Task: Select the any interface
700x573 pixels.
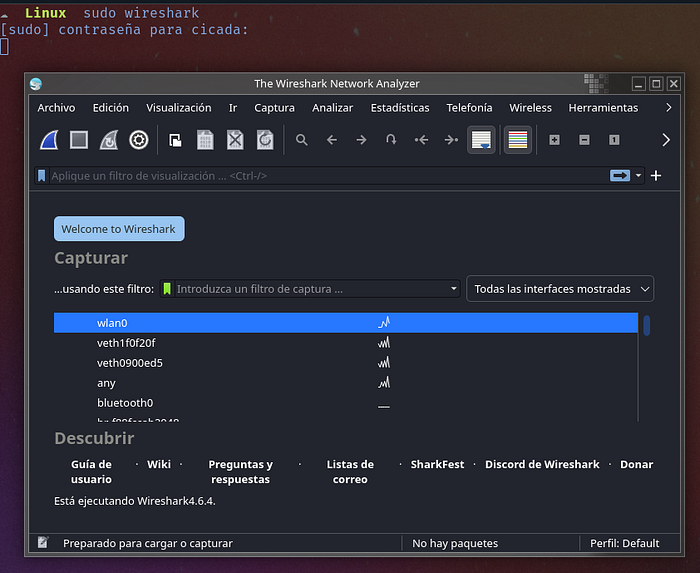Action: pos(346,383)
